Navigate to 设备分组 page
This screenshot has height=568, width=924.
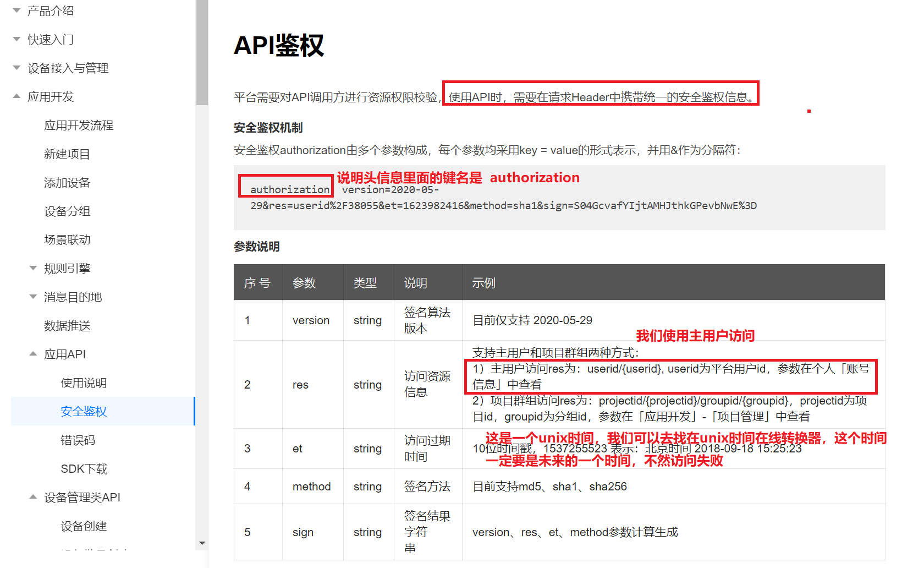point(67,211)
